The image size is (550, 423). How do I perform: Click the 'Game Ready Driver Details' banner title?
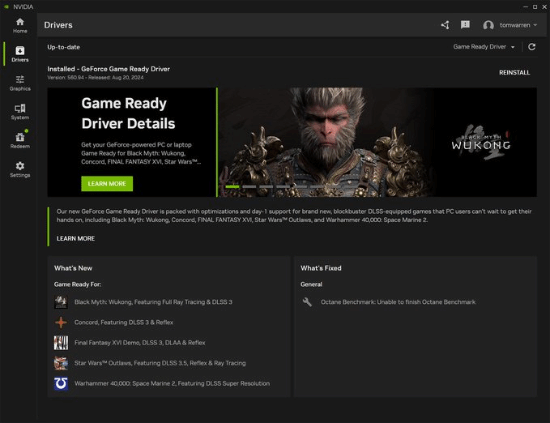tap(128, 113)
